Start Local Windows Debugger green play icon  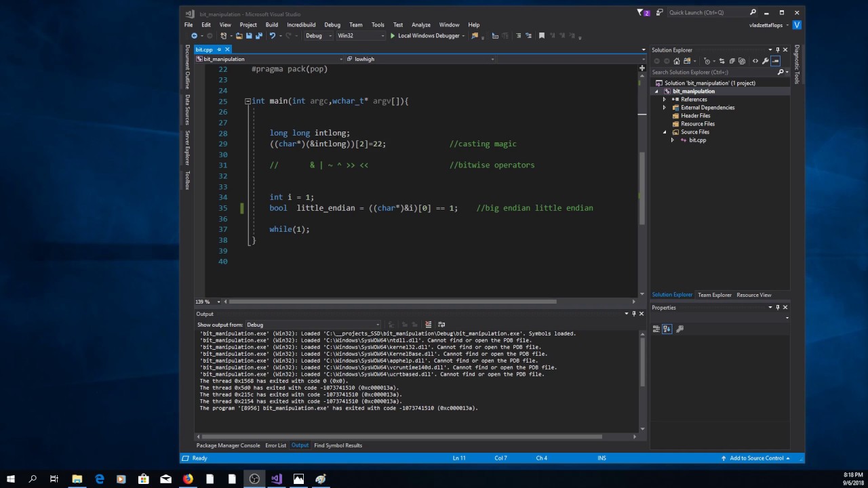[392, 35]
